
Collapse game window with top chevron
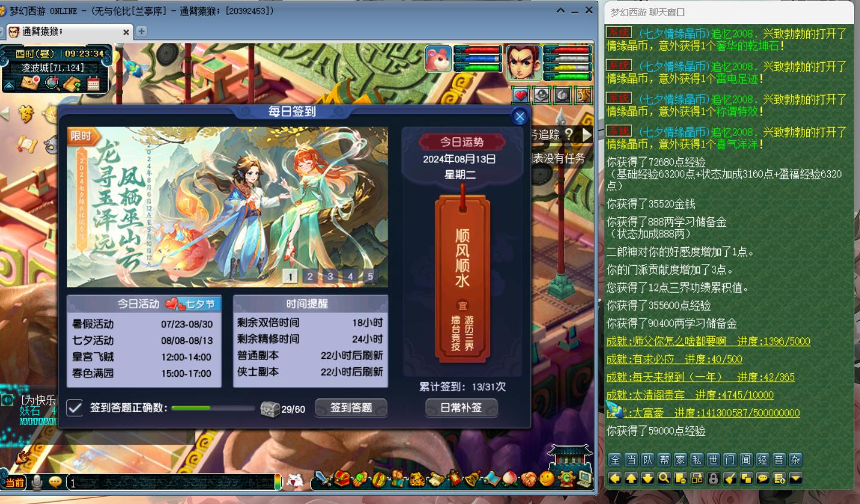click(560, 10)
